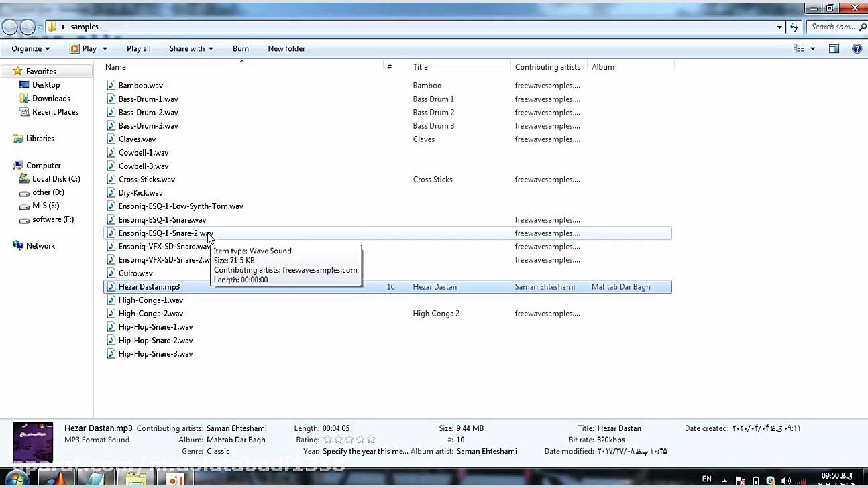The image size is (868, 488).
Task: Open the Windows Start menu
Action: 16,479
